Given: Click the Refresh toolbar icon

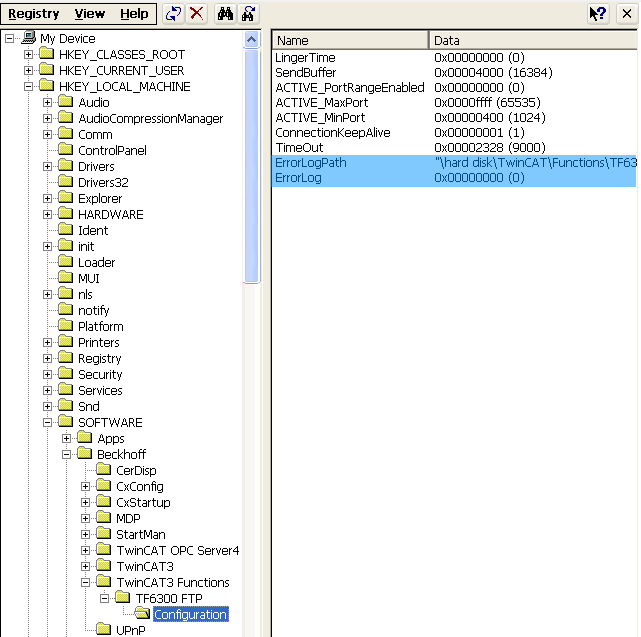Looking at the screenshot, I should (172, 14).
